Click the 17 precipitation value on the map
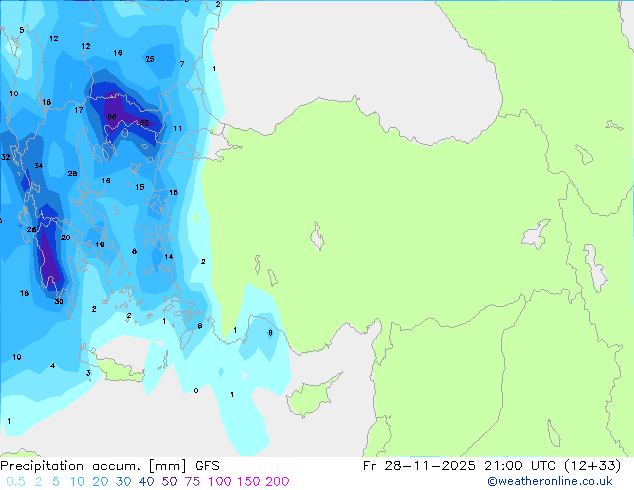The width and height of the screenshot is (634, 490). tap(79, 110)
